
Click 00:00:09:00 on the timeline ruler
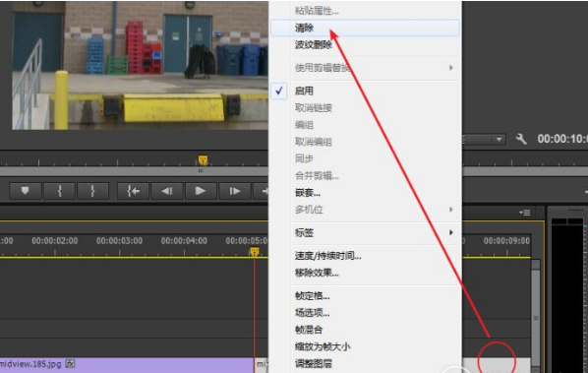(x=506, y=240)
